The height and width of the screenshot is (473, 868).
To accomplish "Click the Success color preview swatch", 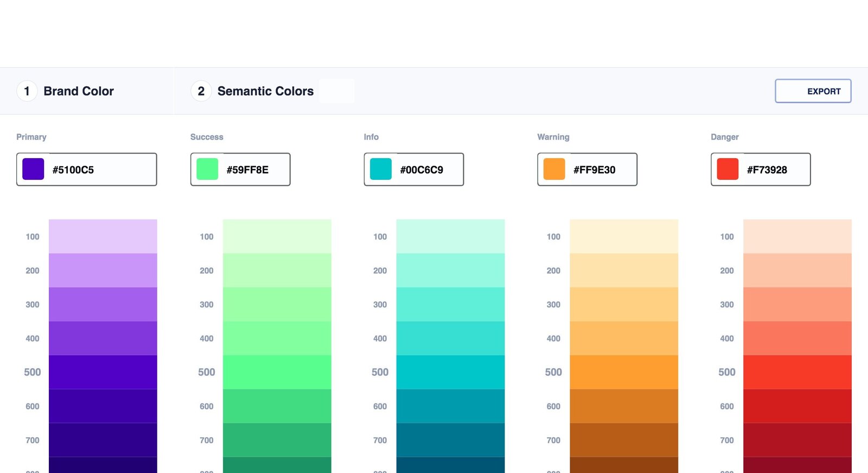I will [207, 169].
